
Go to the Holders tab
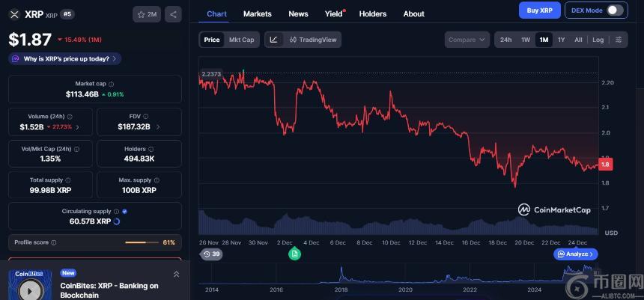[372, 13]
